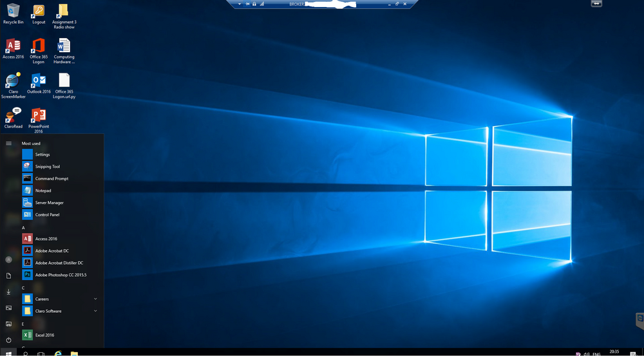The height and width of the screenshot is (356, 644).
Task: Show connection signal quality info
Action: [262, 4]
